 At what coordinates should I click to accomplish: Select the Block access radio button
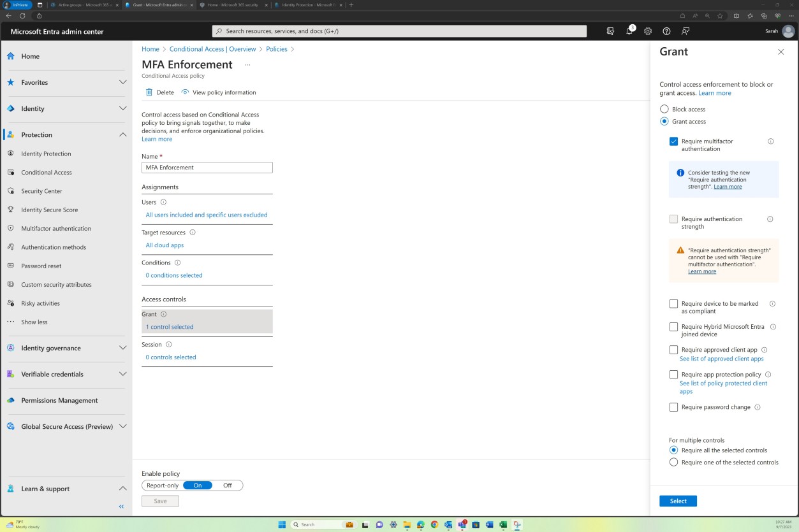663,108
